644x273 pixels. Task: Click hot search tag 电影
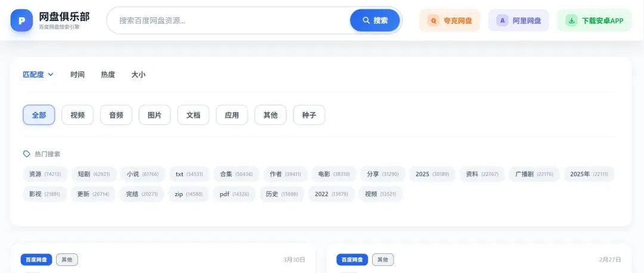334,174
